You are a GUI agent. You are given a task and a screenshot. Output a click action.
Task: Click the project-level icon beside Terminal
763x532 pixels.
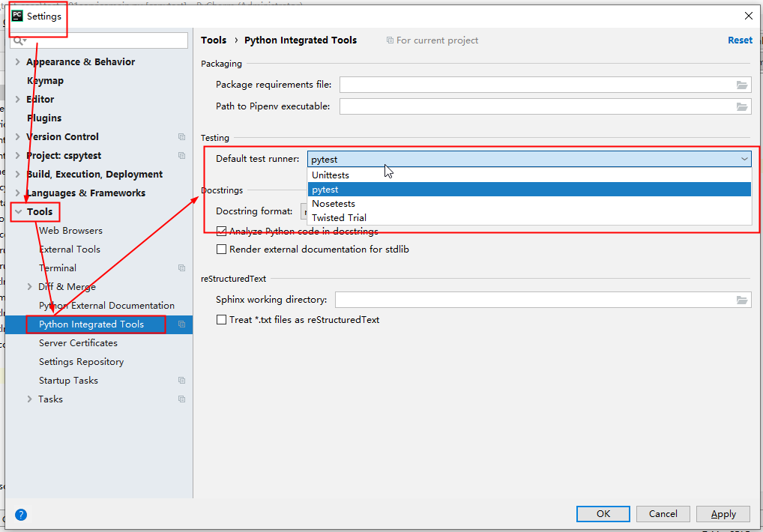coord(181,268)
